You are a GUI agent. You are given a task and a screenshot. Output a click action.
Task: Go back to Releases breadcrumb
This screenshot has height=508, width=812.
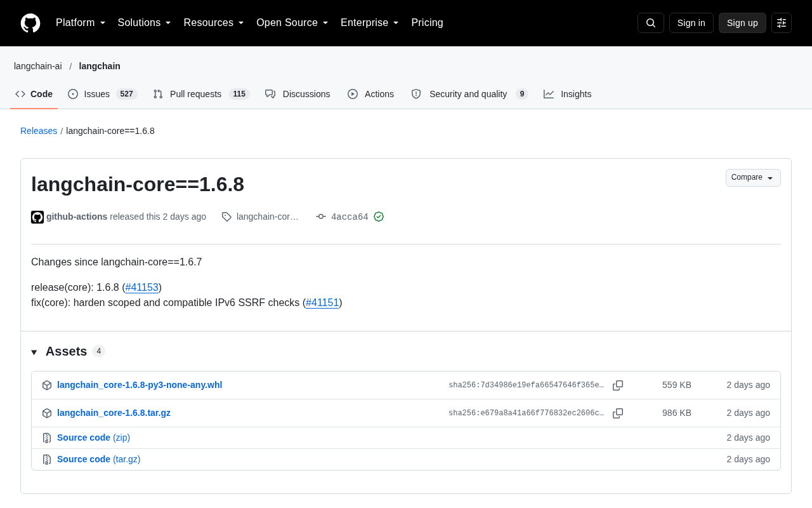point(39,131)
